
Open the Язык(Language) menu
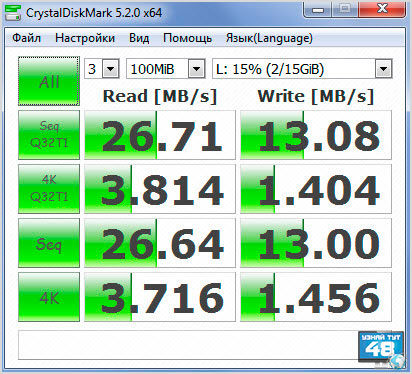pyautogui.click(x=269, y=38)
